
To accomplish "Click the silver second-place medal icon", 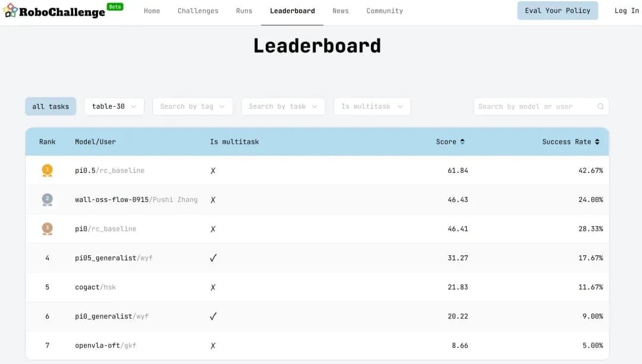I will point(48,200).
